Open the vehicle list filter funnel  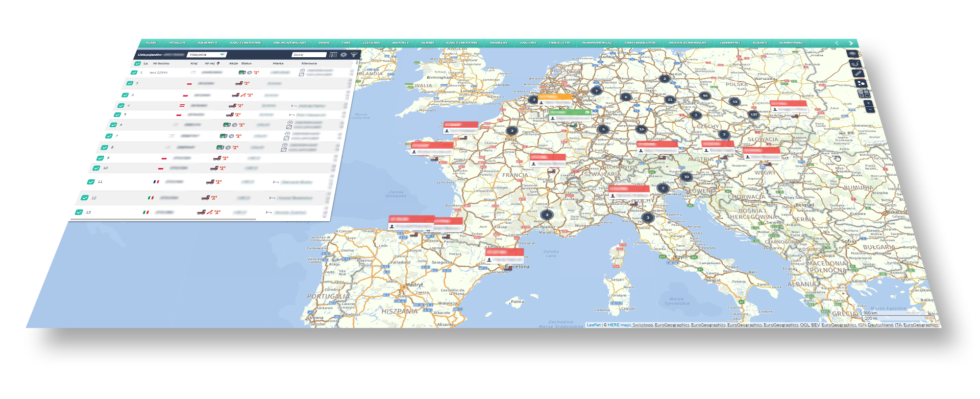[354, 55]
